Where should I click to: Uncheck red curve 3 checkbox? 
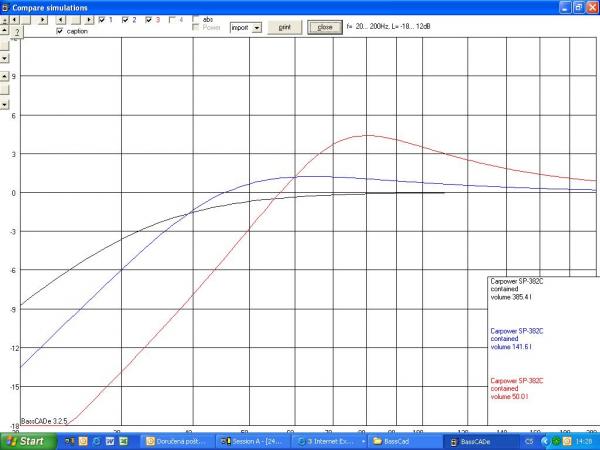tap(149, 20)
